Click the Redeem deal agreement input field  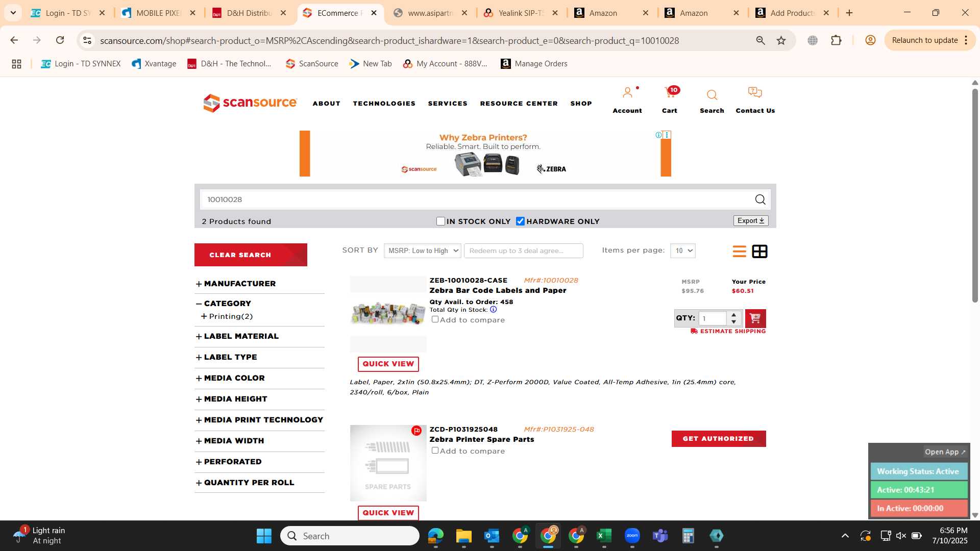tap(523, 251)
